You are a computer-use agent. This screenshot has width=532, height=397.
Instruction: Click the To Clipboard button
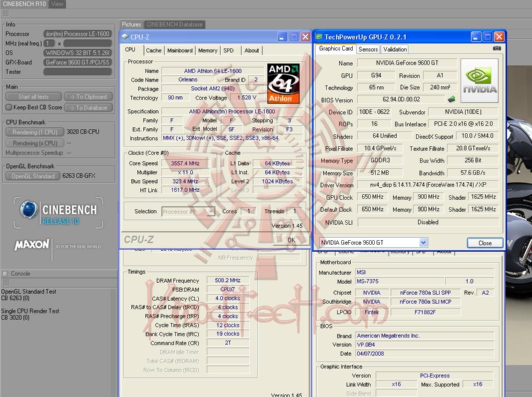pyautogui.click(x=88, y=97)
